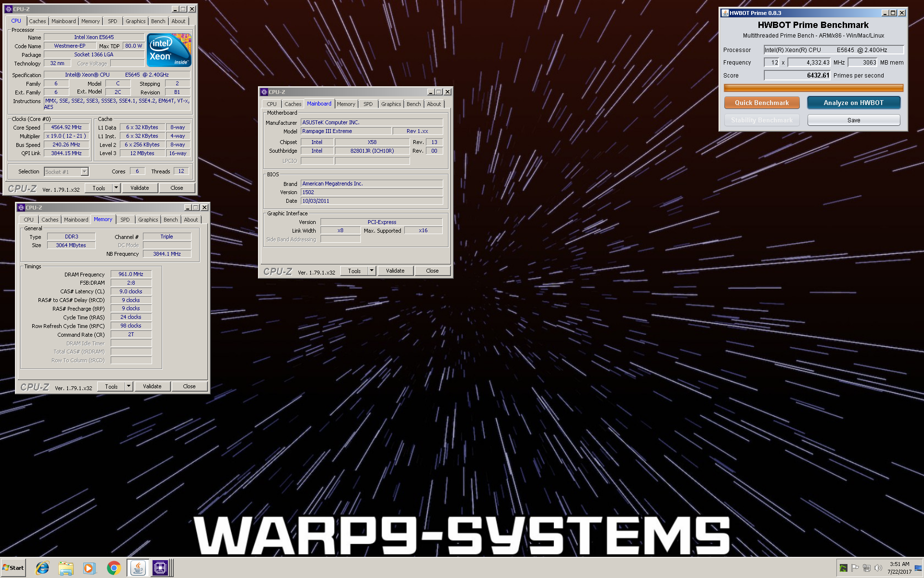
Task: Click the HWBOT frequency MHz field
Action: pyautogui.click(x=809, y=63)
